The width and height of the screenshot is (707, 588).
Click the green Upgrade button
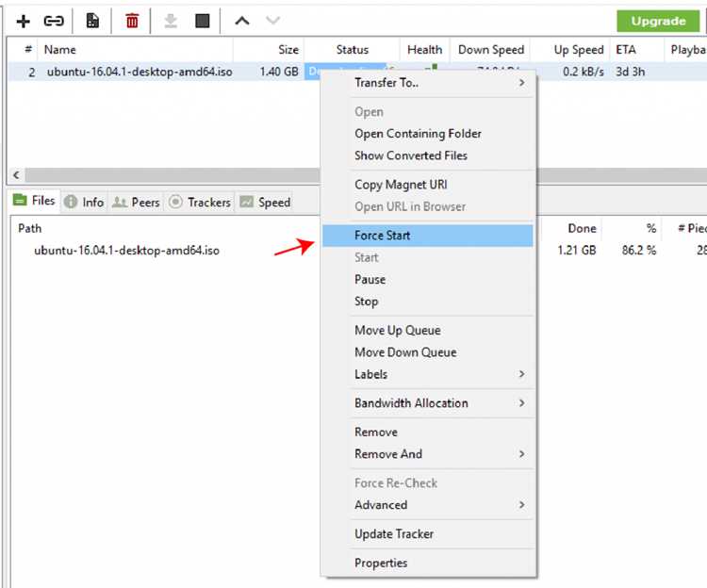[x=658, y=21]
